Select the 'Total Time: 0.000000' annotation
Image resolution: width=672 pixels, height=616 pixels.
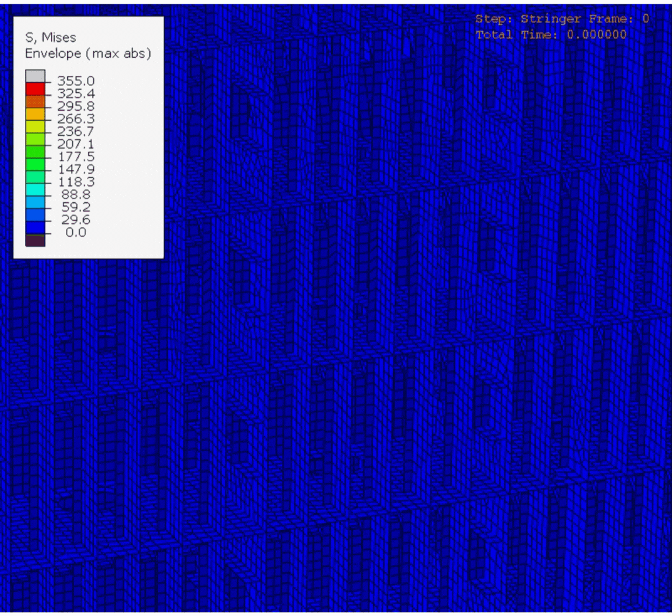click(551, 35)
